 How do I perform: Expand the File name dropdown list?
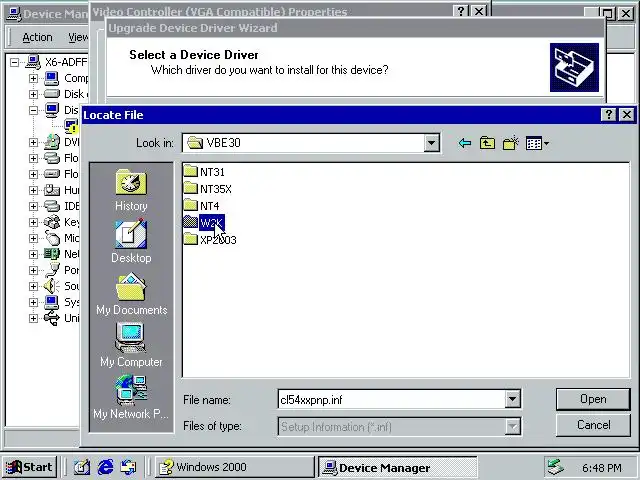click(x=512, y=399)
